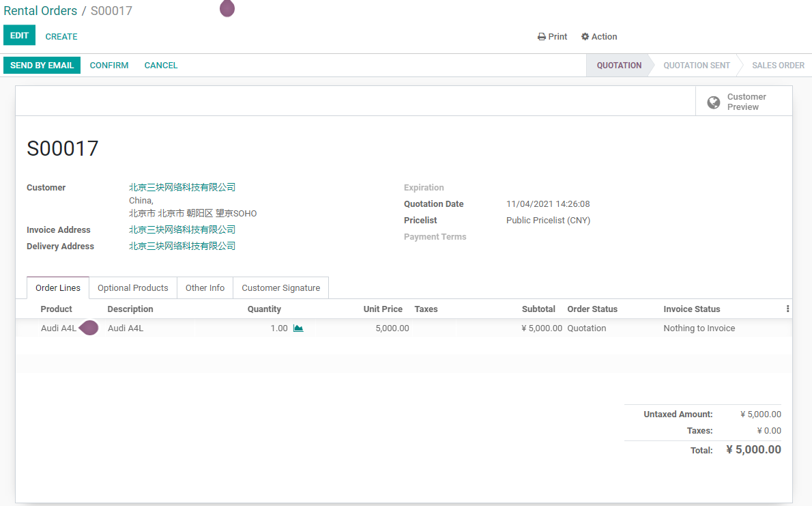Confirm the quotation
The image size is (812, 506).
point(109,66)
